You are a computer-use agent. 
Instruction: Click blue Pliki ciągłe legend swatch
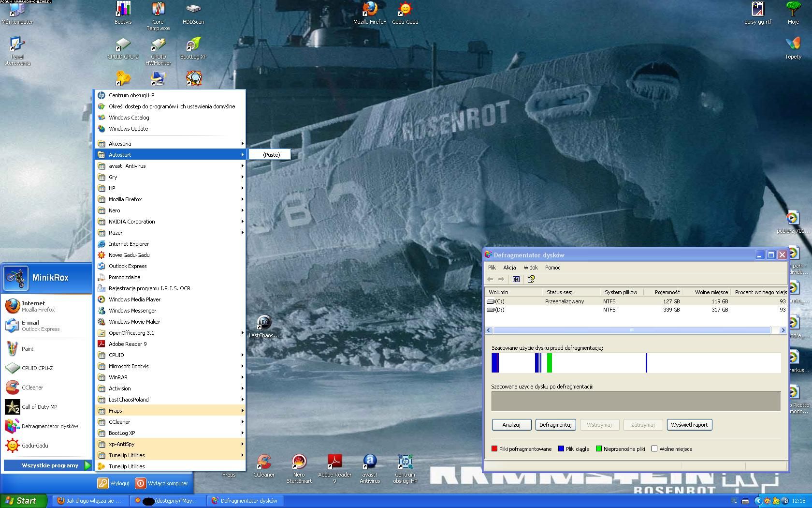pyautogui.click(x=561, y=449)
